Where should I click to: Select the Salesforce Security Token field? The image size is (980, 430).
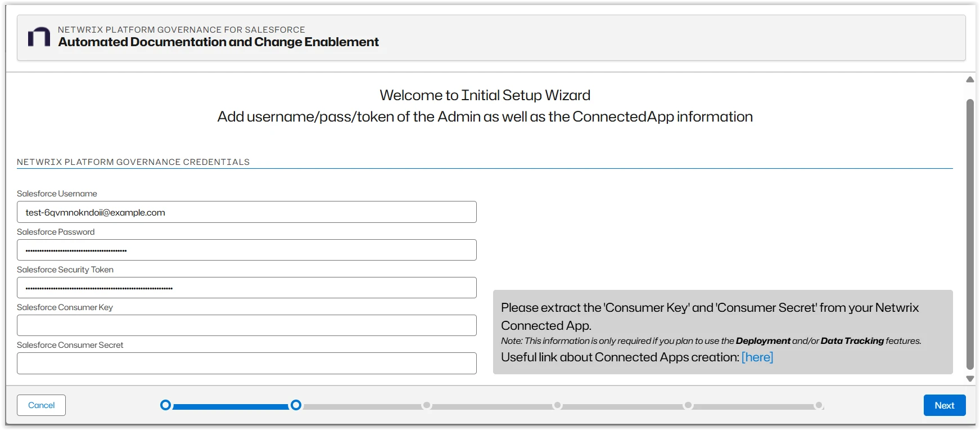click(x=247, y=288)
